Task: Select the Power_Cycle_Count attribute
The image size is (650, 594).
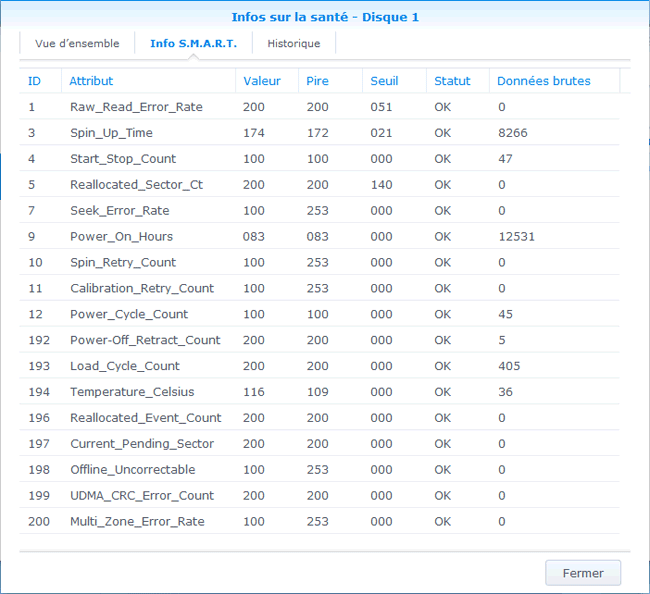Action: click(x=129, y=314)
